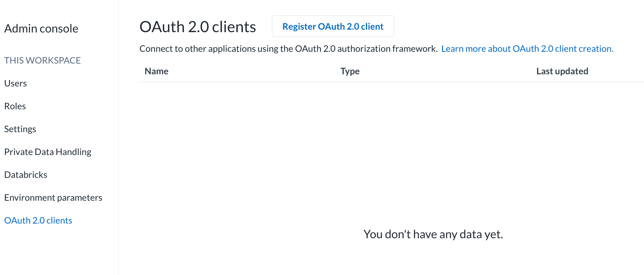Select OAuth 2.0 clients sidebar item
Viewport: 644px width, 275px height.
(38, 220)
